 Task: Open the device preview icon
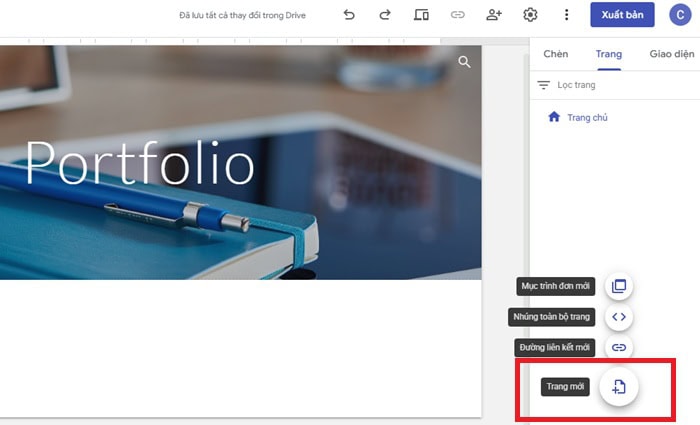point(421,15)
